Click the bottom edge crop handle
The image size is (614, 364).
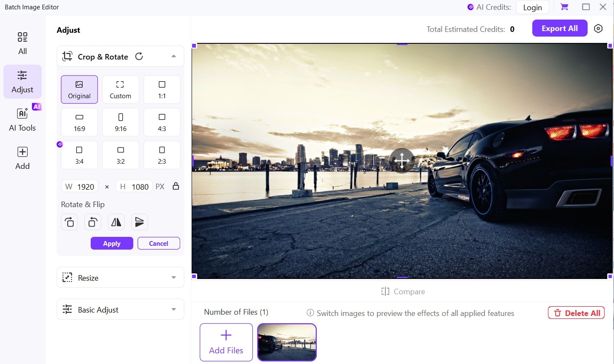[x=402, y=277]
